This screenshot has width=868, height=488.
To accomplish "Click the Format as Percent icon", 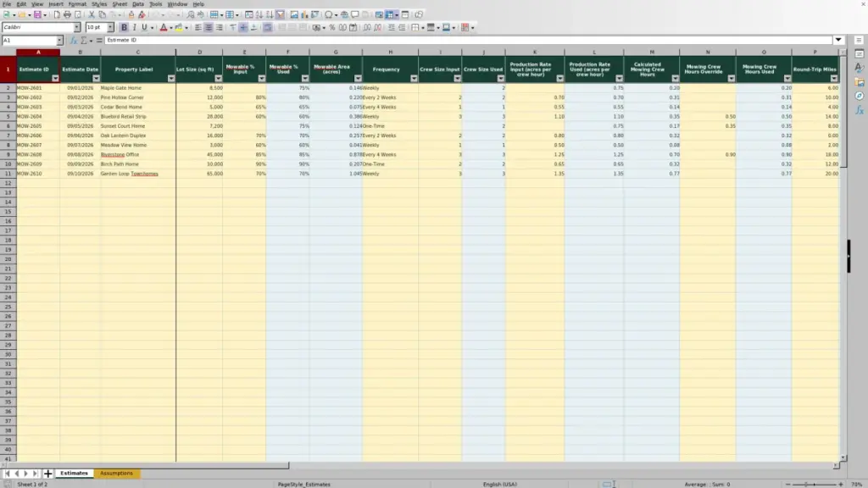I will click(x=332, y=27).
